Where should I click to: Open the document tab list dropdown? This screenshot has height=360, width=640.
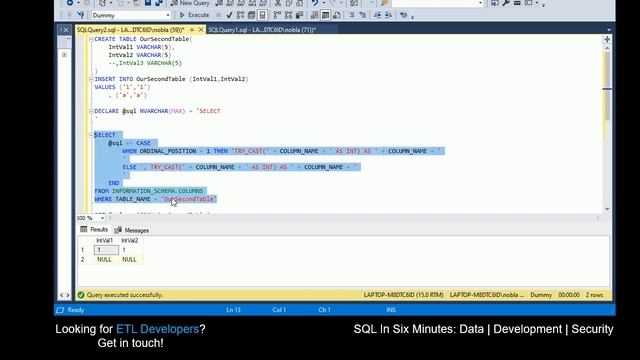(x=609, y=30)
